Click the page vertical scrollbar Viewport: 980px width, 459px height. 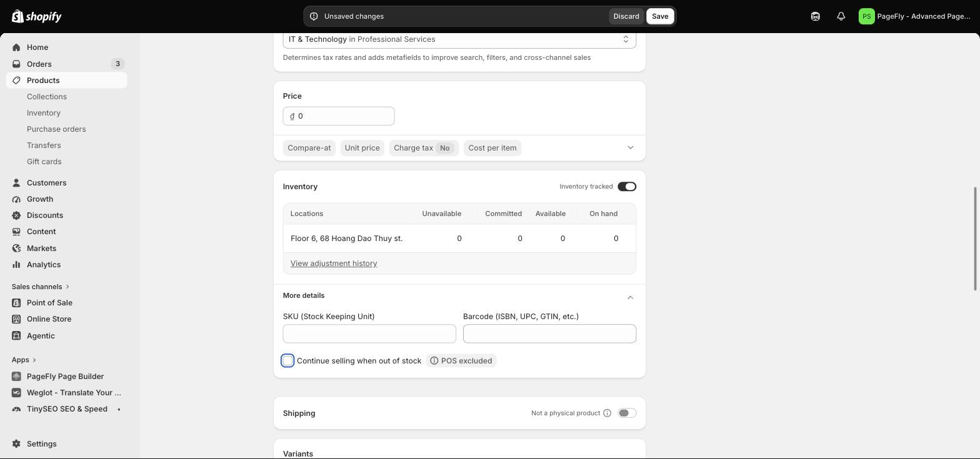tap(976, 239)
